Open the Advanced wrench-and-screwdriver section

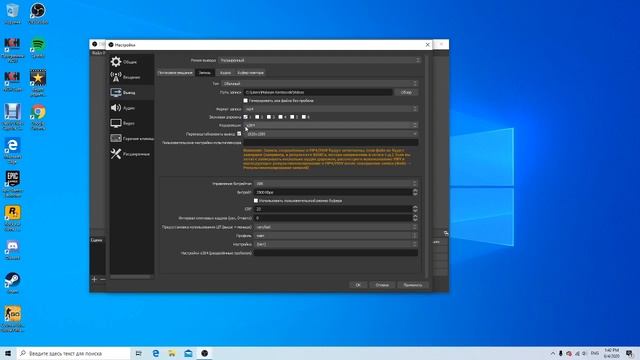tap(131, 154)
